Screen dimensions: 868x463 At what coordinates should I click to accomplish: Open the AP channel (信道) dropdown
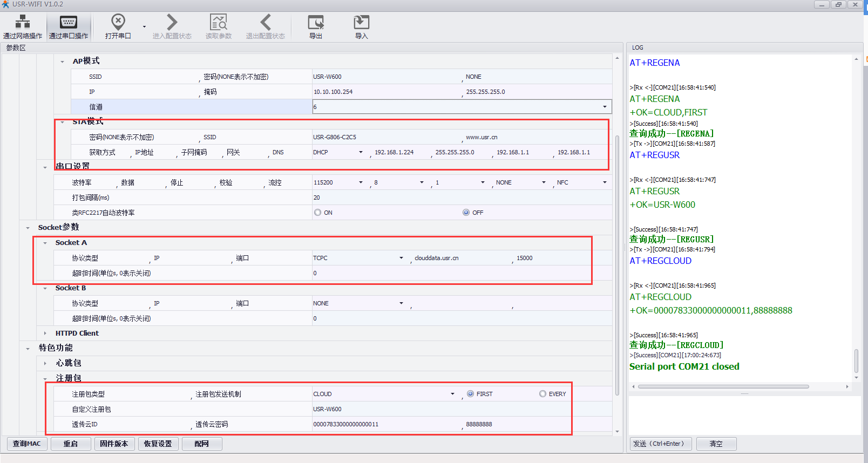tap(605, 107)
